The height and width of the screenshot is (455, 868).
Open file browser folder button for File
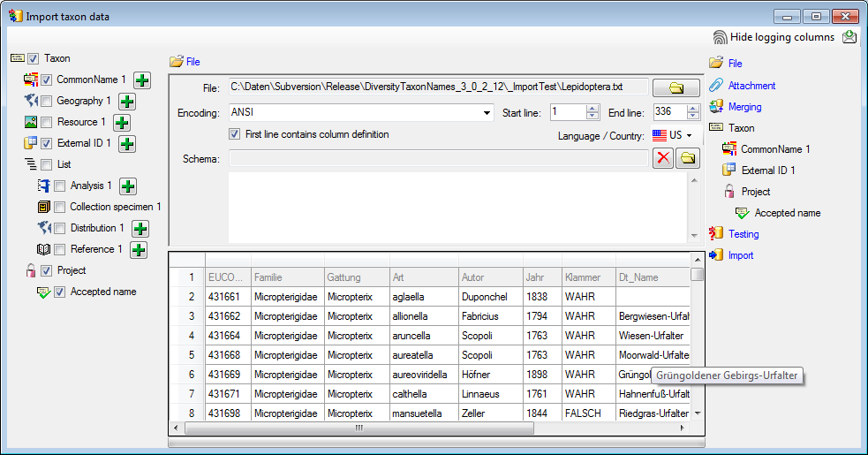click(x=676, y=87)
